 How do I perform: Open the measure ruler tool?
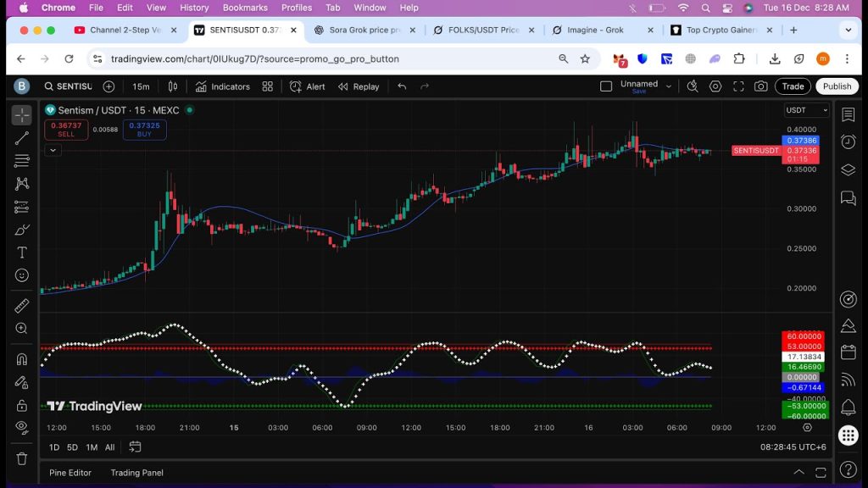[22, 306]
